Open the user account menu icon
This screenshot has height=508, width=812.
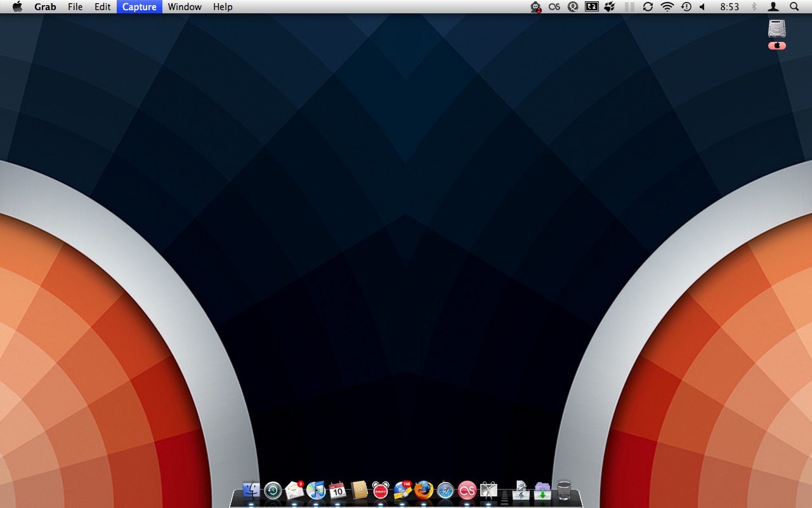pyautogui.click(x=773, y=7)
